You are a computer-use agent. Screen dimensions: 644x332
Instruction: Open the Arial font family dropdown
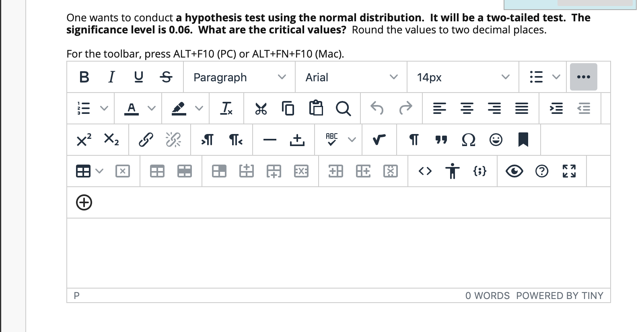(x=351, y=77)
